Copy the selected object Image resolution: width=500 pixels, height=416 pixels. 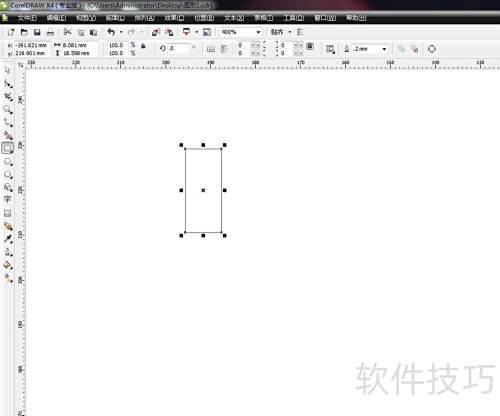pyautogui.click(x=81, y=32)
